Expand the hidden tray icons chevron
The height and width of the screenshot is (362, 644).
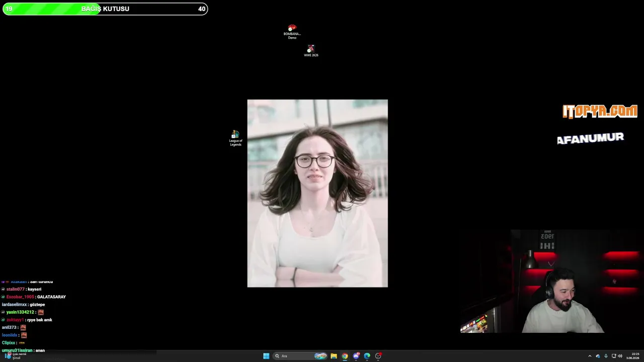point(590,356)
